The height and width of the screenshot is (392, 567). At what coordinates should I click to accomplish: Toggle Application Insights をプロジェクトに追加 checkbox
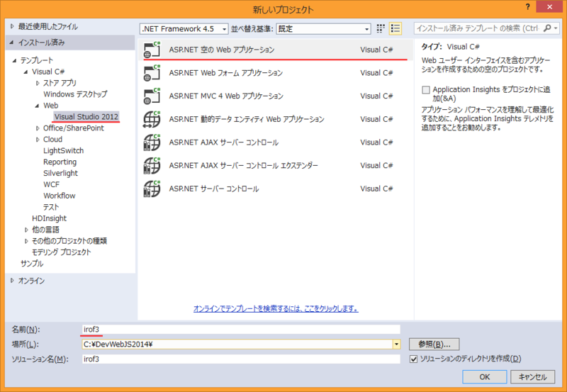pyautogui.click(x=426, y=90)
